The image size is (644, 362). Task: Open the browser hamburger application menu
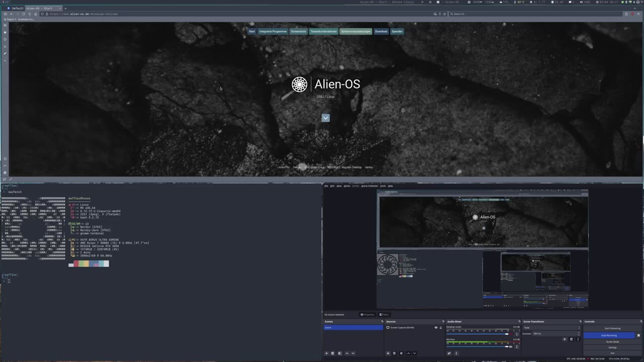tap(638, 14)
